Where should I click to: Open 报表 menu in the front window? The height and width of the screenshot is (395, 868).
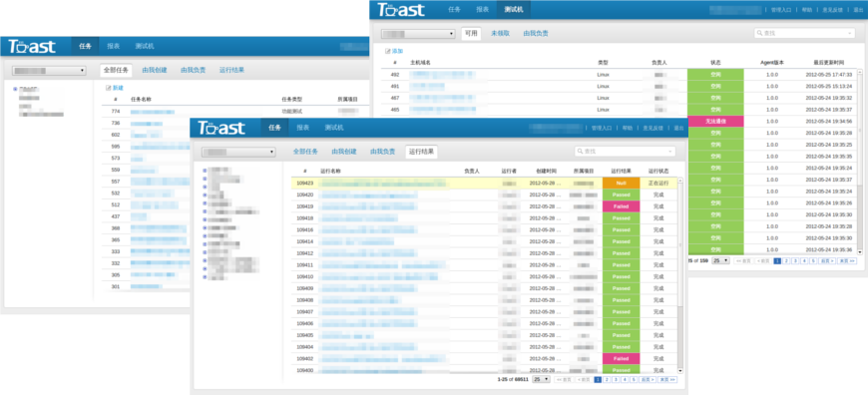pyautogui.click(x=303, y=128)
